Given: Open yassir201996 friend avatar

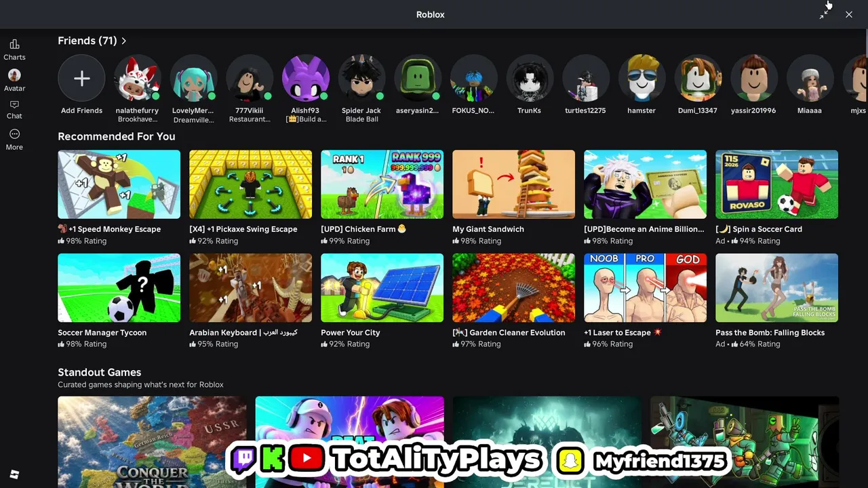Looking at the screenshot, I should [753, 79].
